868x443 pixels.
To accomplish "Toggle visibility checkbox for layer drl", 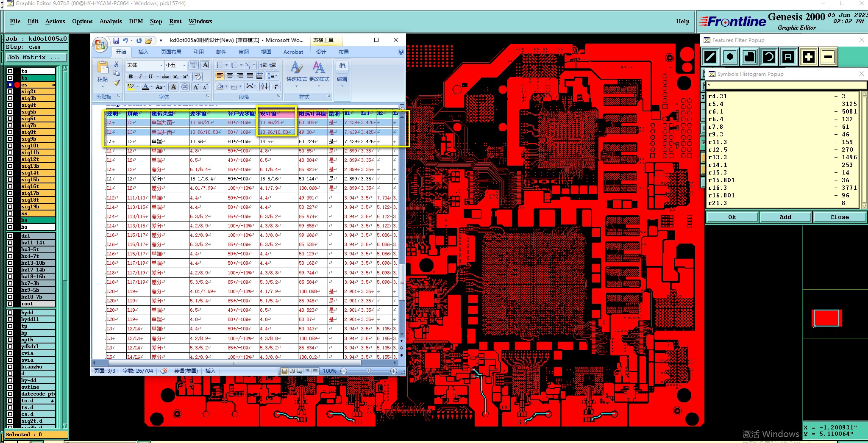I will 10,236.
